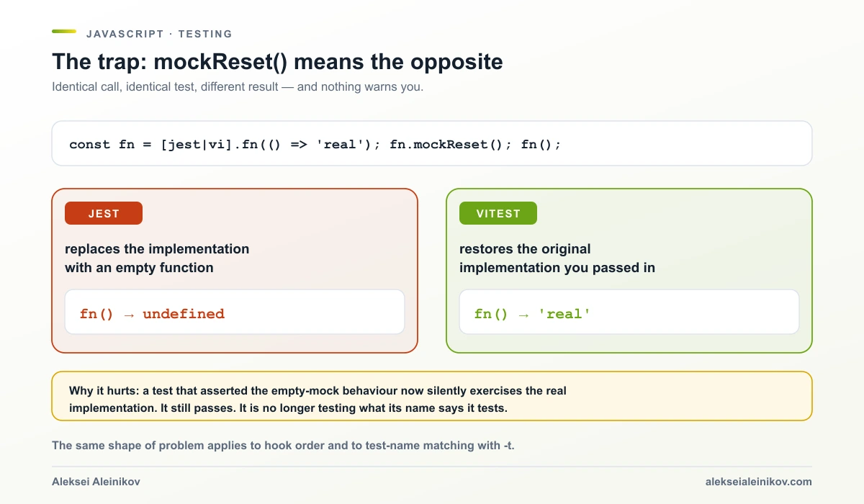Click the JEST badge label
The image size is (864, 504).
[104, 213]
